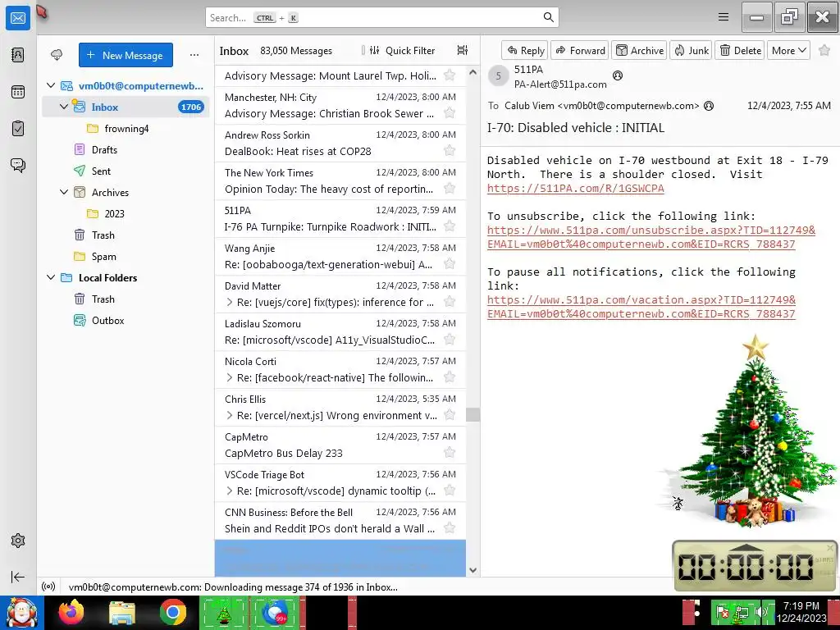Click sender 511PA contact icon
The image size is (840, 630).
click(618, 75)
